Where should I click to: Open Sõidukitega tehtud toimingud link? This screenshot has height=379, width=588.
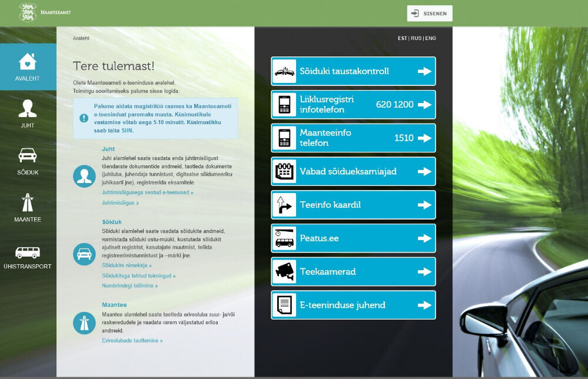point(139,275)
